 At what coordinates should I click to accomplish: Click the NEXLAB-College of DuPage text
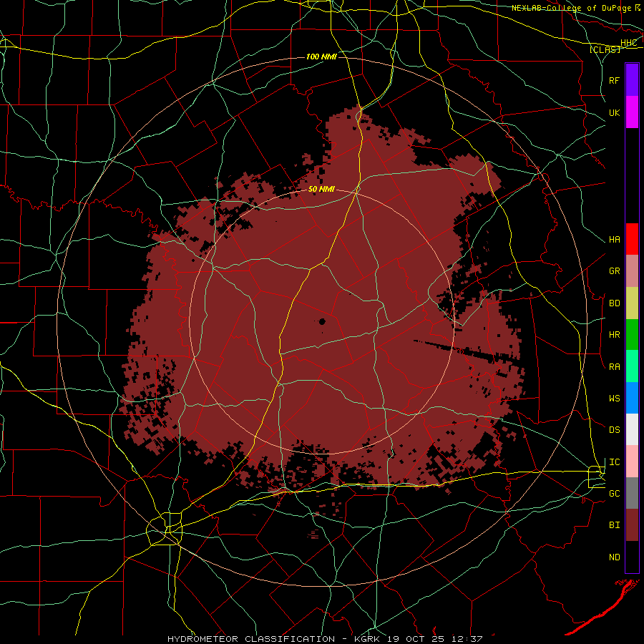pos(571,8)
